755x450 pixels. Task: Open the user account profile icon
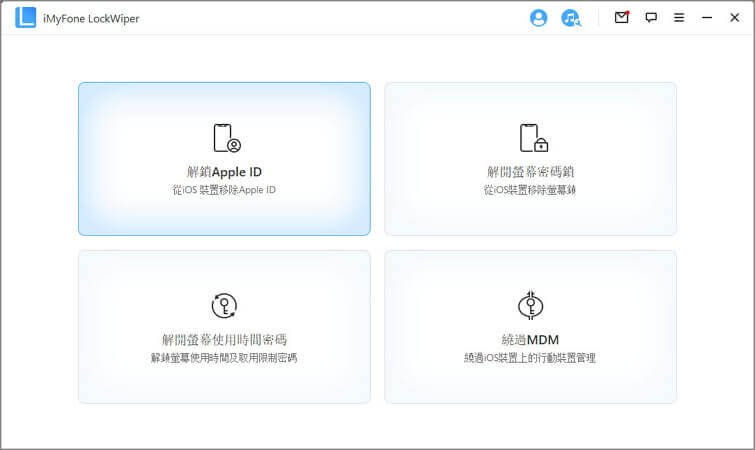(x=538, y=18)
